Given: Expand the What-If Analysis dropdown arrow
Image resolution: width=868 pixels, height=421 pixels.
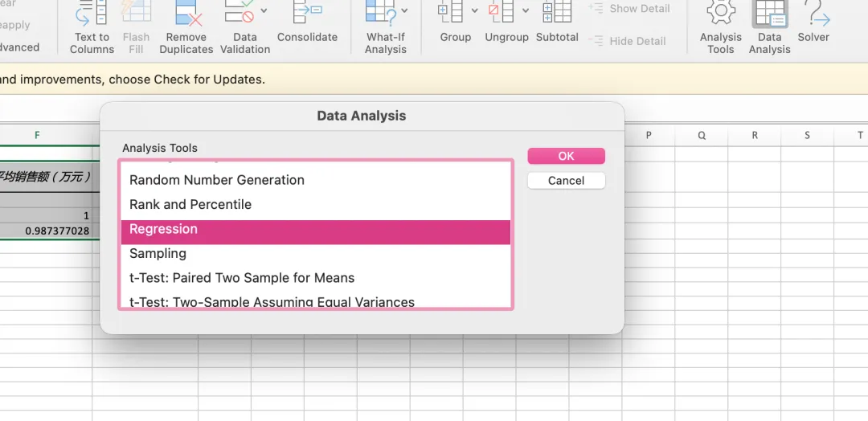Looking at the screenshot, I should pyautogui.click(x=404, y=11).
